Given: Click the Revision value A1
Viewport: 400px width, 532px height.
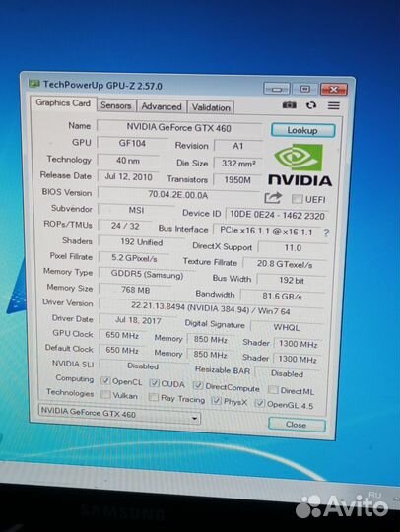Looking at the screenshot, I should [237, 146].
